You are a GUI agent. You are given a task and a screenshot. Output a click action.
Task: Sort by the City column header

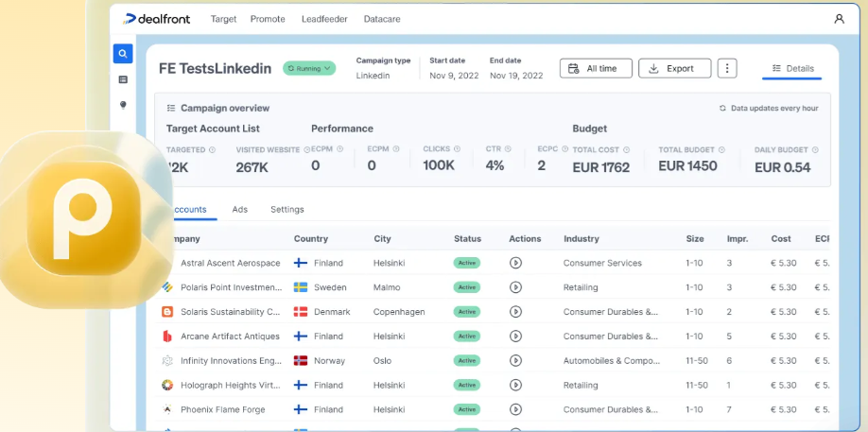[383, 239]
